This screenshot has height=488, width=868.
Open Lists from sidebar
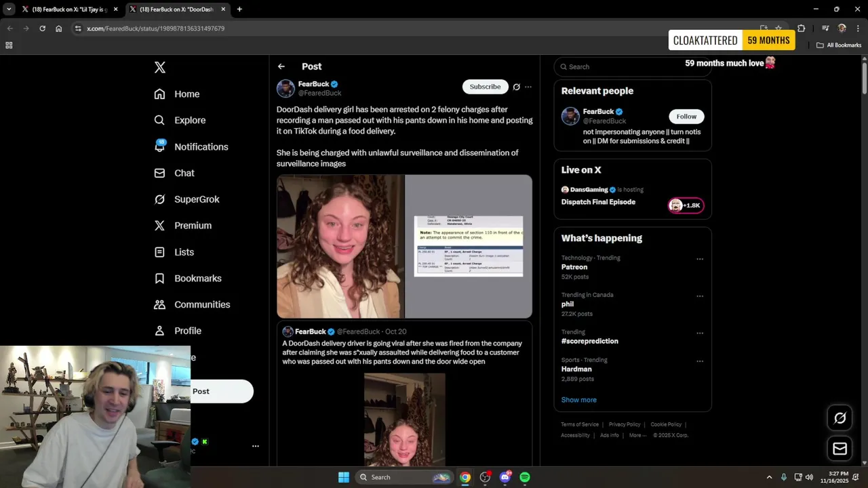(174, 252)
